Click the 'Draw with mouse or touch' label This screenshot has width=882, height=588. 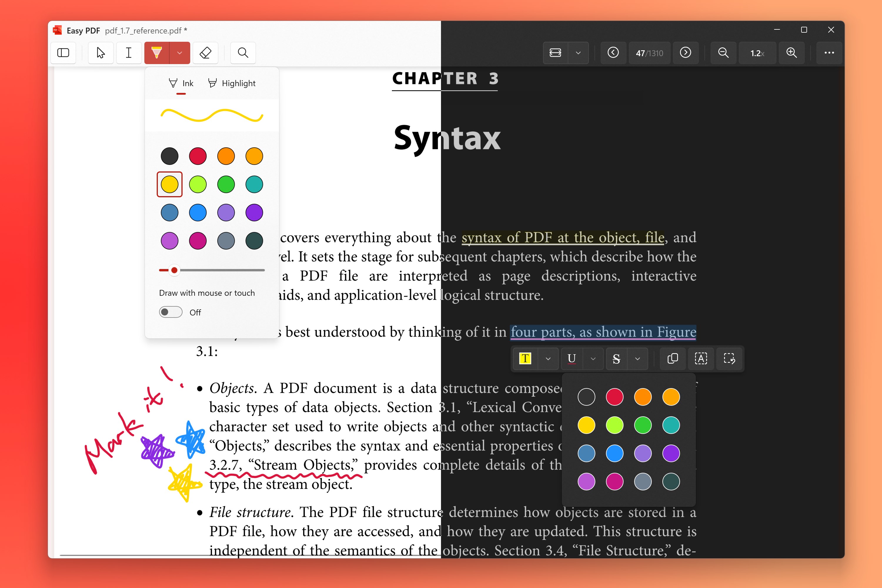pos(207,293)
